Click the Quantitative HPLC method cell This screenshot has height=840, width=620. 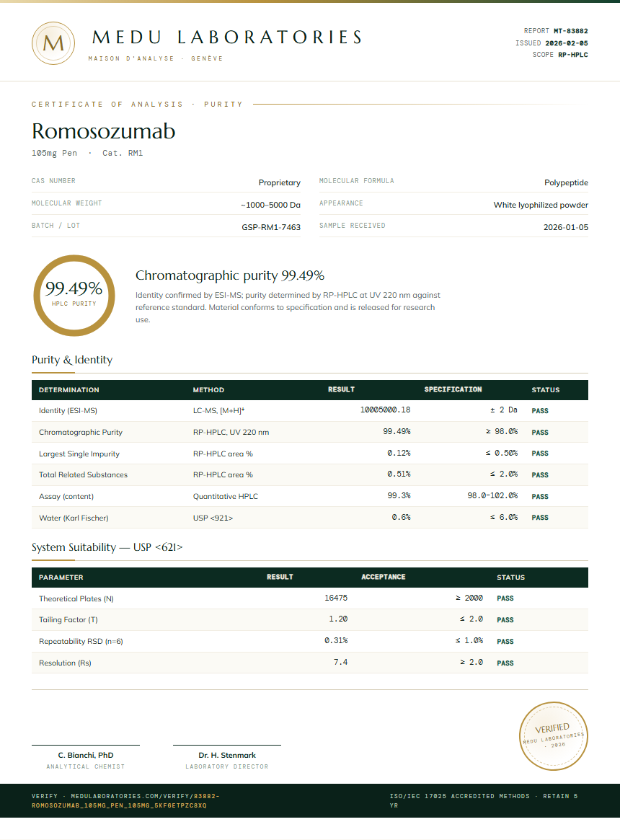pyautogui.click(x=226, y=497)
